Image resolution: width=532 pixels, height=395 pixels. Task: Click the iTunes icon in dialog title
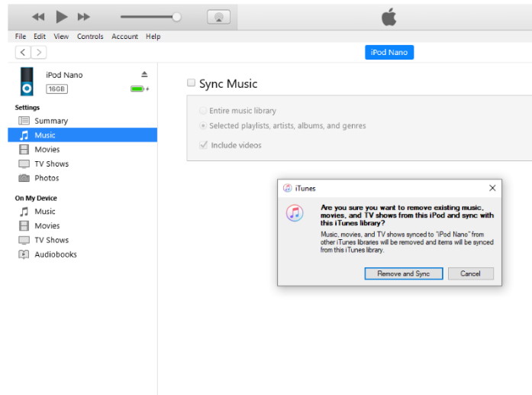point(288,188)
